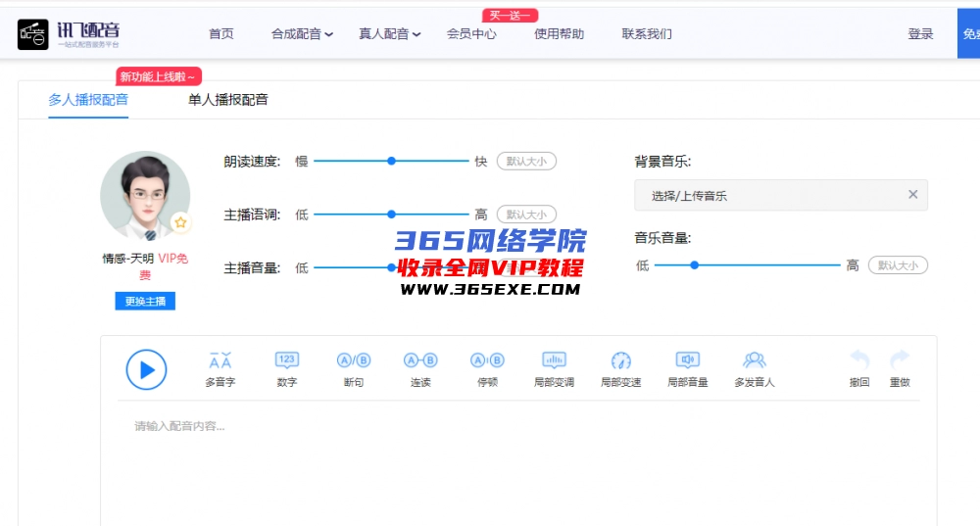
Task: Open the 局部变调 local pitch tool
Action: coord(554,360)
